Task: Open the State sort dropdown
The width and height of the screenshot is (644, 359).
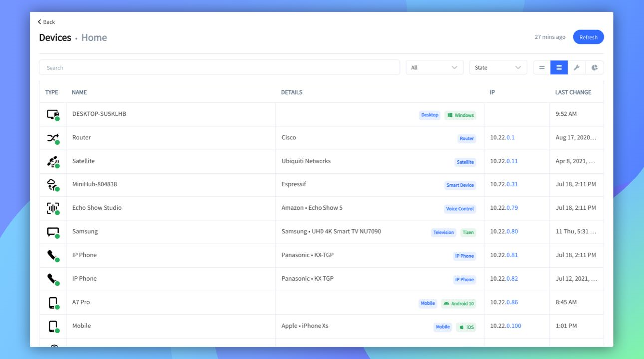Action: (498, 67)
